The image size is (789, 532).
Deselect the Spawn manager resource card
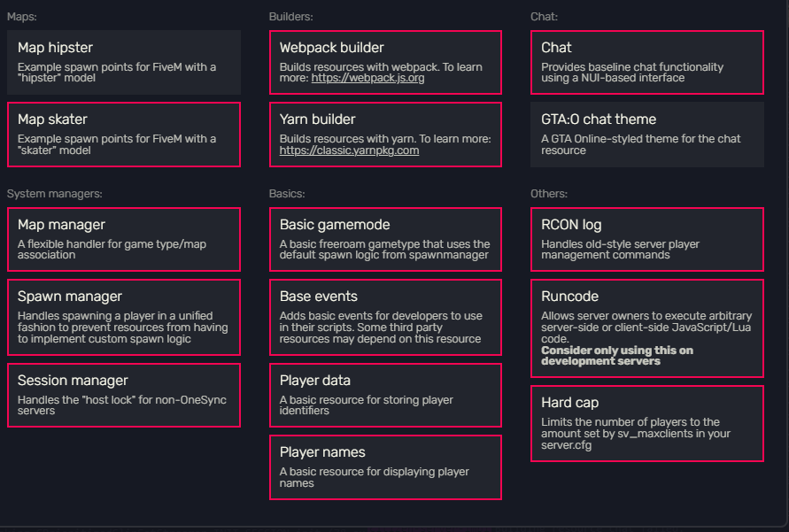(124, 317)
